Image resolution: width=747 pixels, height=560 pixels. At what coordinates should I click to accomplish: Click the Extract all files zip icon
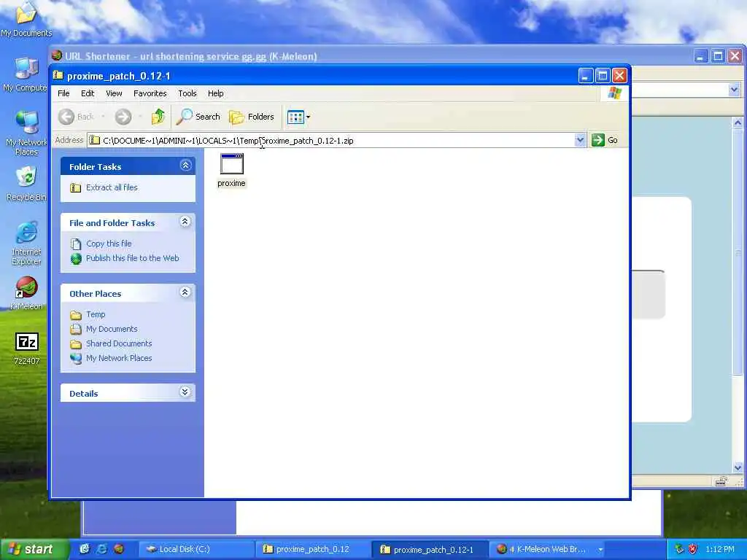75,187
